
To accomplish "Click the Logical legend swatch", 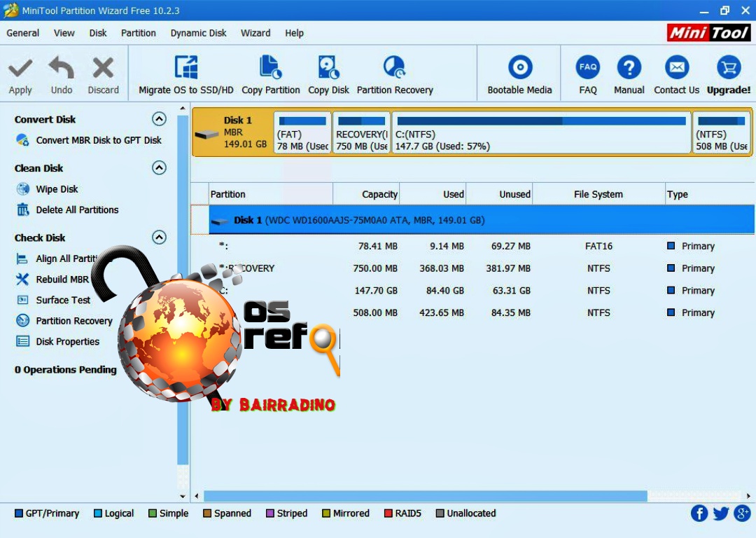I will [x=98, y=513].
